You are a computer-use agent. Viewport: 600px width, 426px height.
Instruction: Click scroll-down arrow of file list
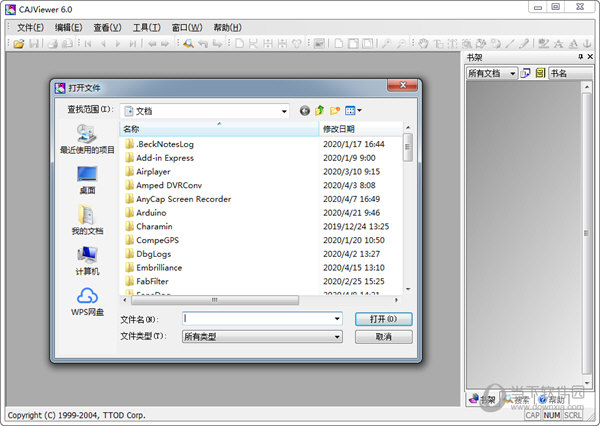pyautogui.click(x=408, y=289)
